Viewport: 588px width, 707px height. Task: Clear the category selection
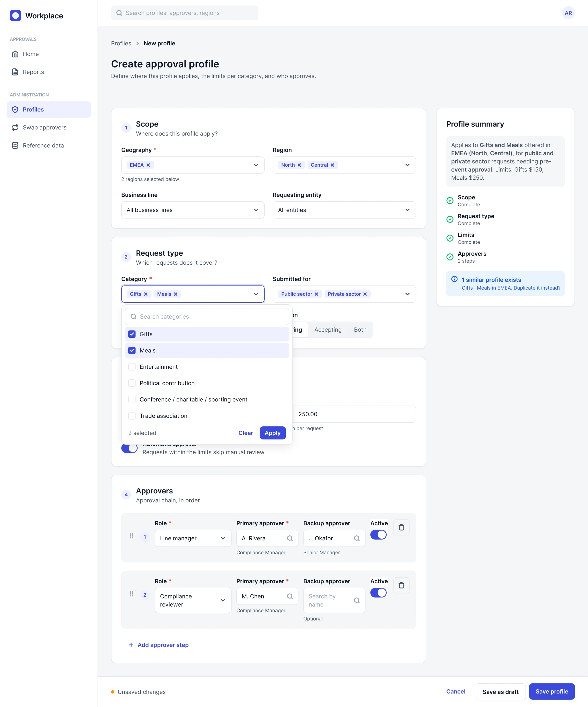click(246, 433)
